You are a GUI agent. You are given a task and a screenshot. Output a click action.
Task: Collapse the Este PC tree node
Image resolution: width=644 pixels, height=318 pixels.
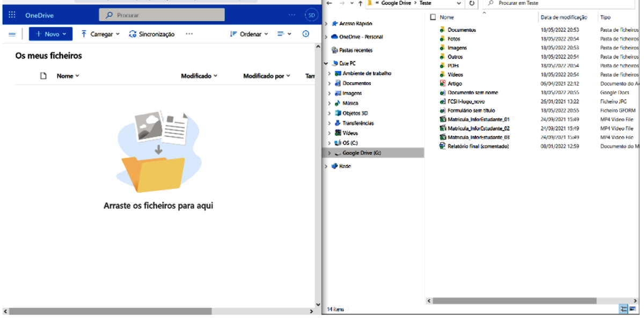(x=327, y=63)
